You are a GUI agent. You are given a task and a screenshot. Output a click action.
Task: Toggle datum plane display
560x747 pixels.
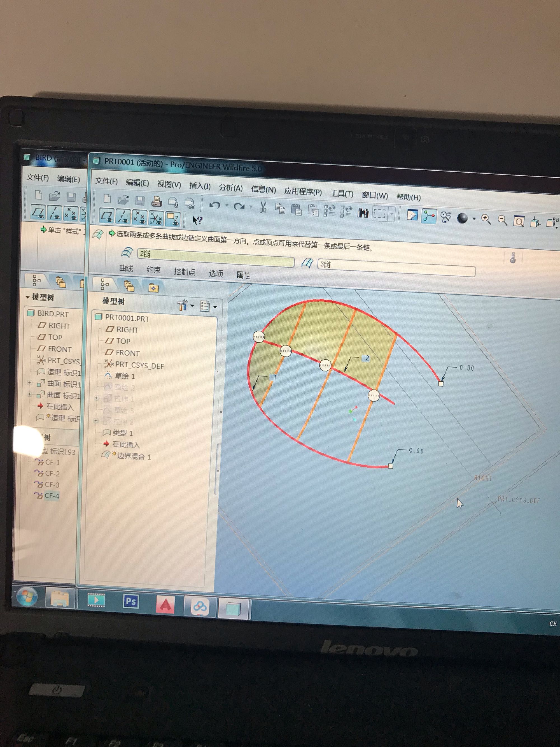pos(107,217)
